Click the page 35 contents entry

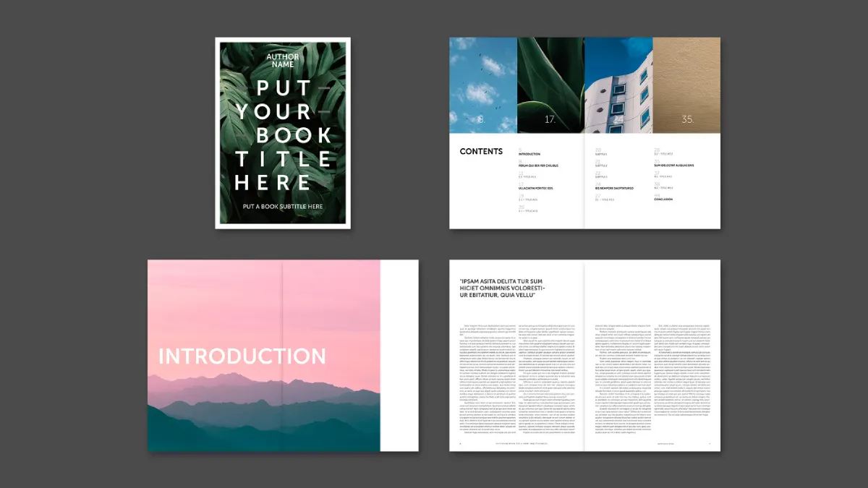click(x=673, y=166)
